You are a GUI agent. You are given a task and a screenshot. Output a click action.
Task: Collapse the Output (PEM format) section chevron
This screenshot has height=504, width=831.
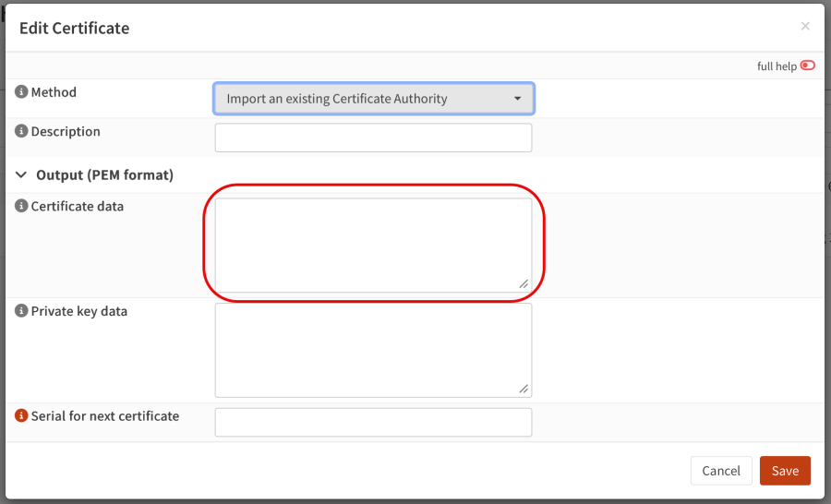21,174
